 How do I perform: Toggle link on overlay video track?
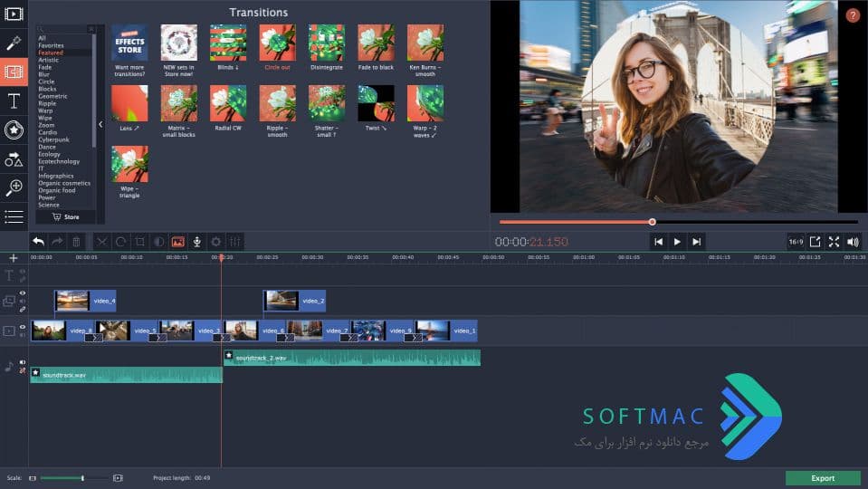tap(23, 310)
